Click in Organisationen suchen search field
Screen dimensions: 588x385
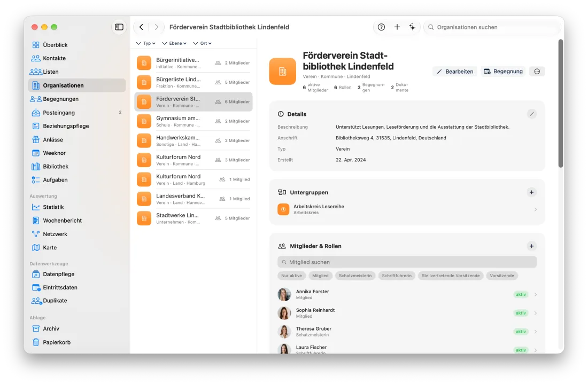pos(491,27)
